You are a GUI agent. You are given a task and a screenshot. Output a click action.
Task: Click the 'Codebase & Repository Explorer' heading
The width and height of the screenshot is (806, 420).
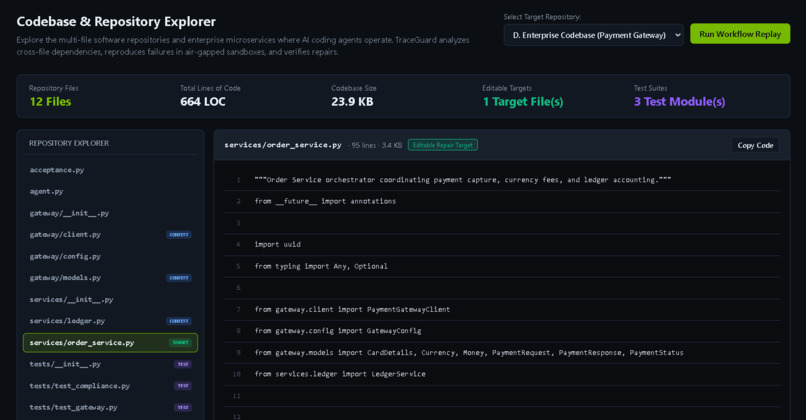click(116, 22)
